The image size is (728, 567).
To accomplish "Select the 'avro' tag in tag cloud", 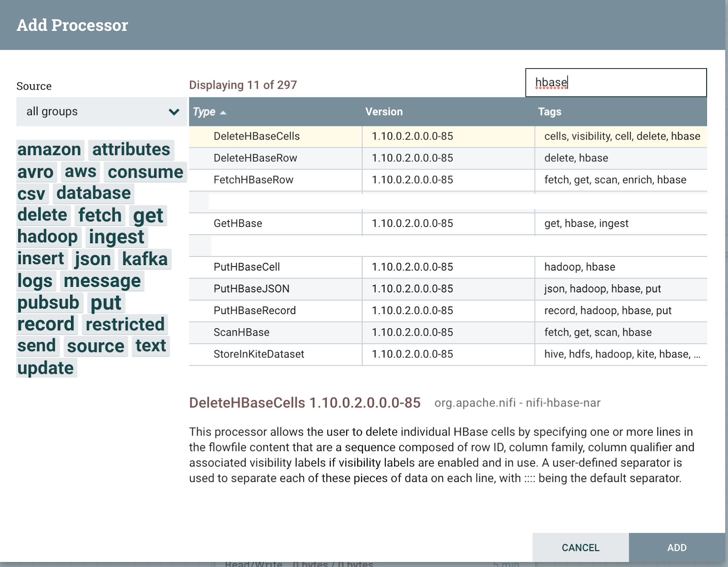I will click(35, 172).
